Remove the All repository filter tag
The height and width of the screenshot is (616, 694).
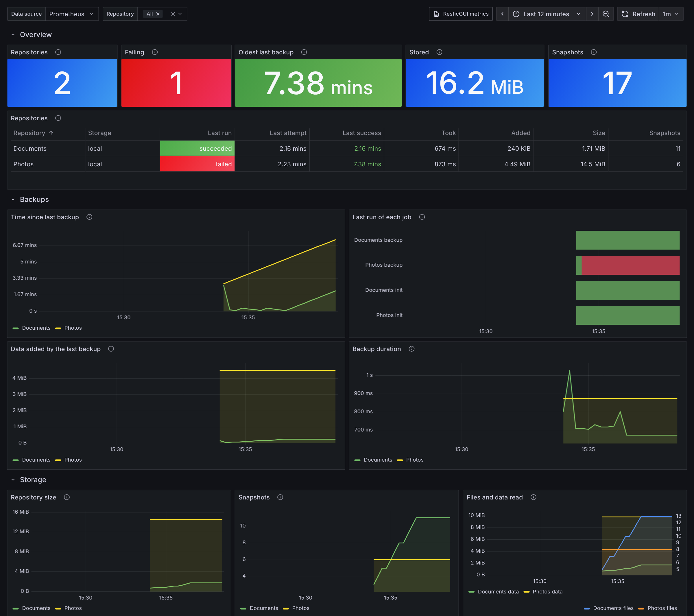[x=158, y=14]
